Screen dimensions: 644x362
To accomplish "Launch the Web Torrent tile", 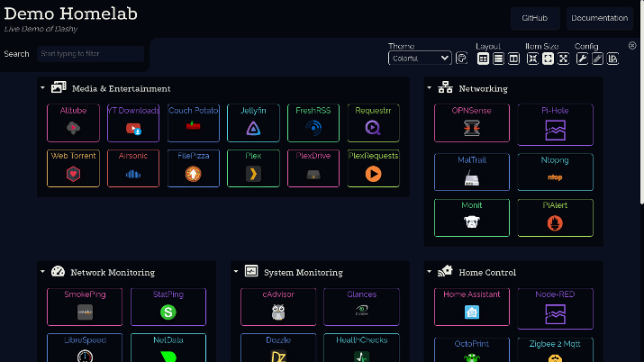I will 73,168.
